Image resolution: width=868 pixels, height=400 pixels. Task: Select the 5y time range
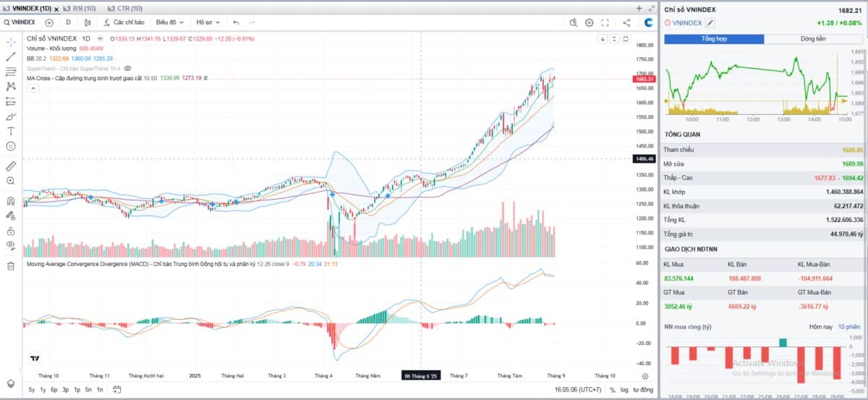[32, 390]
